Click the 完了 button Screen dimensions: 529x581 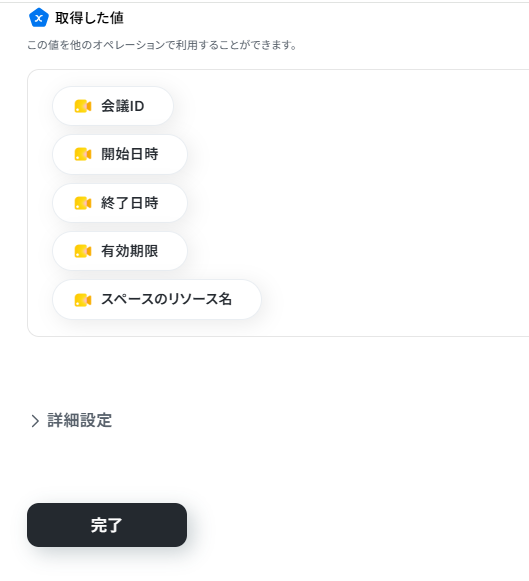coord(107,525)
